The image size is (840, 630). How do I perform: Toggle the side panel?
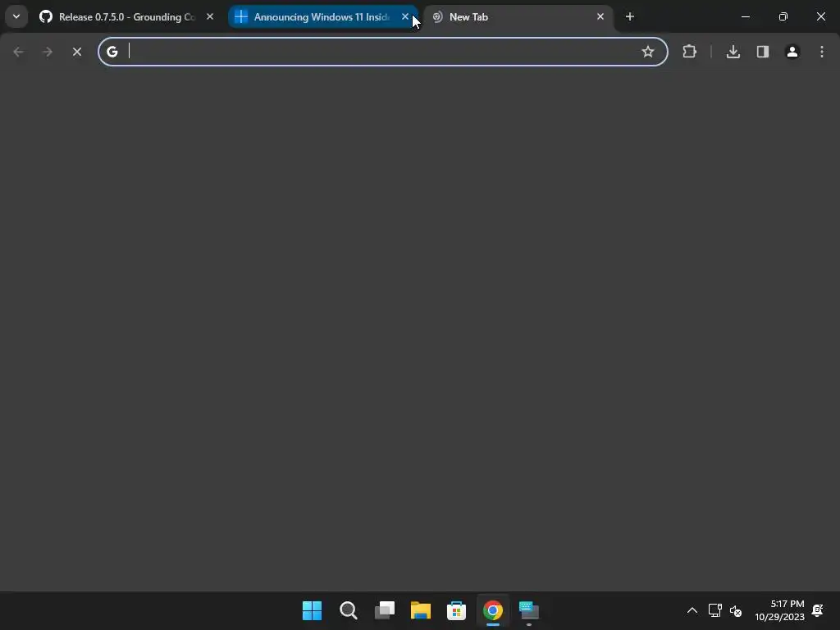click(x=762, y=52)
